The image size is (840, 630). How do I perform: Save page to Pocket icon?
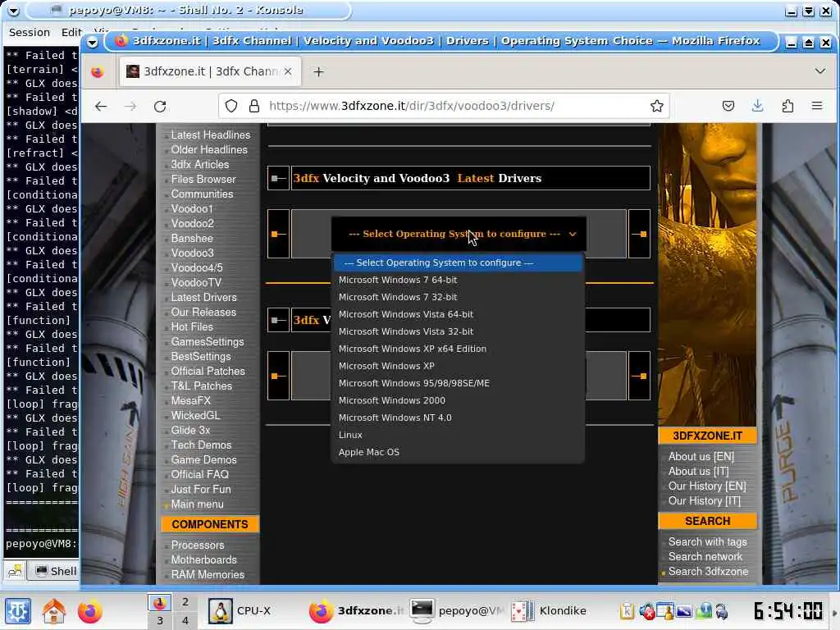[x=728, y=106]
